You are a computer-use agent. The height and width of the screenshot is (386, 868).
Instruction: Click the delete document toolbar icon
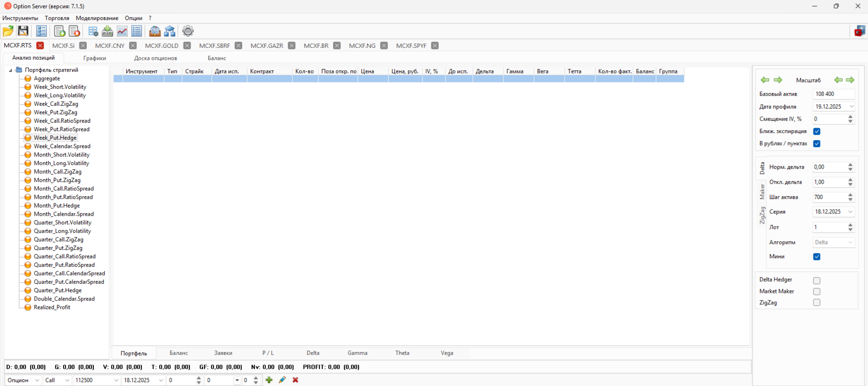74,31
